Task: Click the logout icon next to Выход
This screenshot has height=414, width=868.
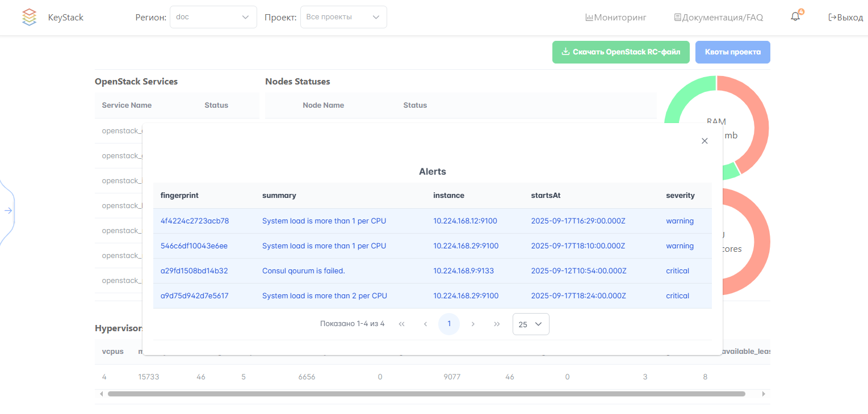Action: (x=832, y=17)
